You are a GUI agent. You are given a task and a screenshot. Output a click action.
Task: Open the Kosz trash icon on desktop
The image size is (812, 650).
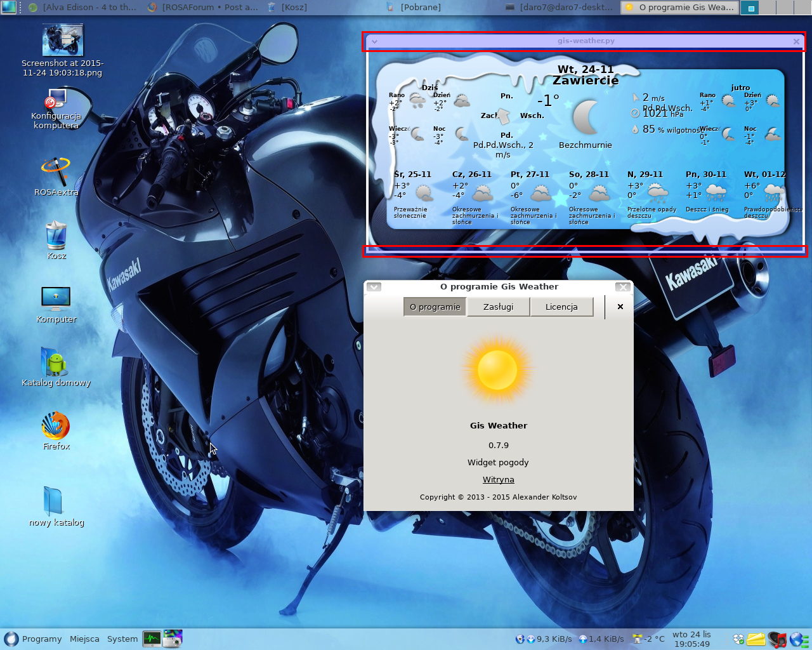click(x=56, y=235)
